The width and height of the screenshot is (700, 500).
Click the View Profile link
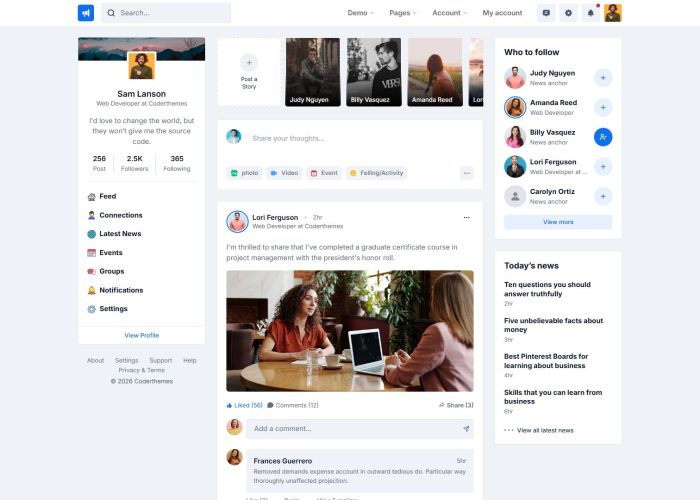pyautogui.click(x=142, y=335)
